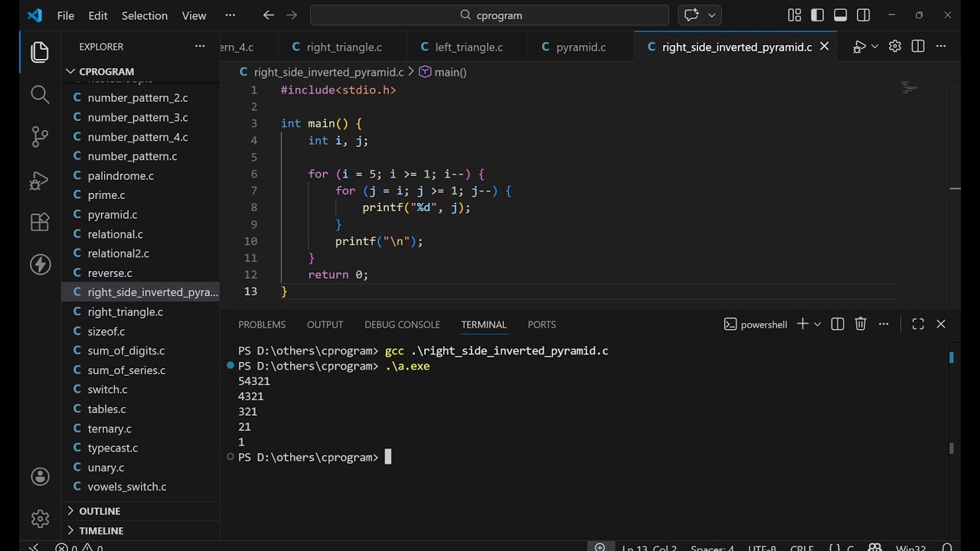
Task: Click the cprogram command center search box
Action: 490,15
